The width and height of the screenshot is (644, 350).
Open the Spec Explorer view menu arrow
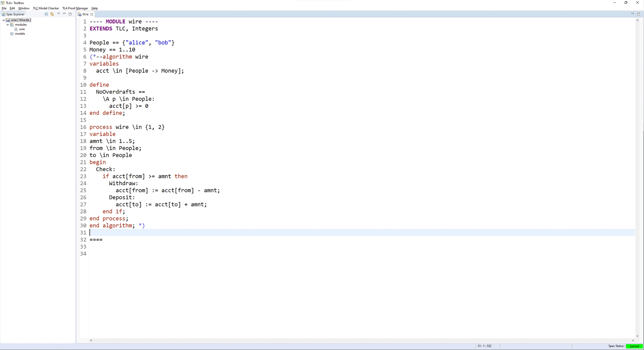click(58, 14)
